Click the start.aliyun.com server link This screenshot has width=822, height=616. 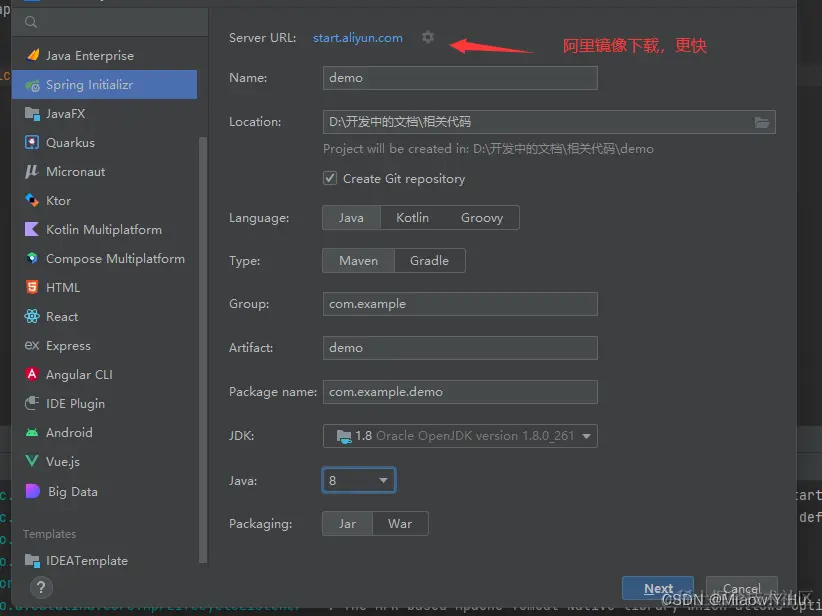358,38
